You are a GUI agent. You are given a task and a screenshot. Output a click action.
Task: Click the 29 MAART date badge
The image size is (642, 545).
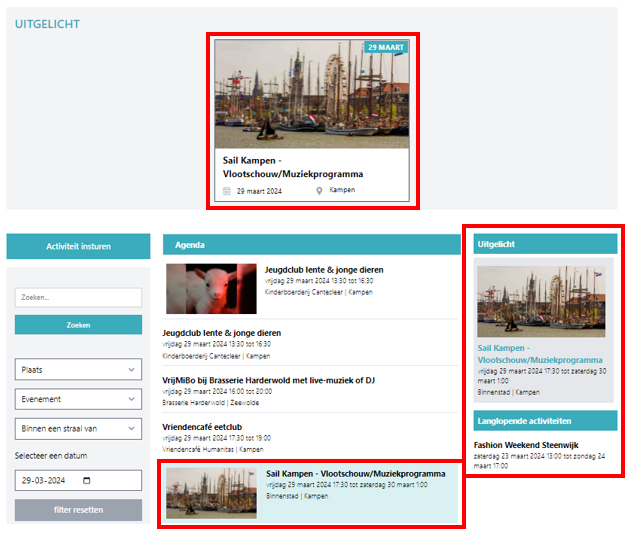(x=386, y=48)
